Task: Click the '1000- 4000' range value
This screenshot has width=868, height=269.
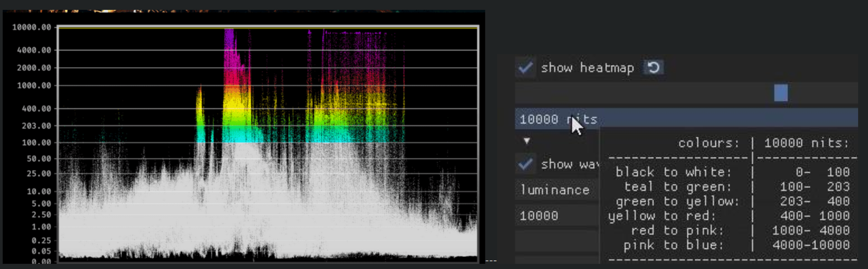Action: click(x=811, y=230)
